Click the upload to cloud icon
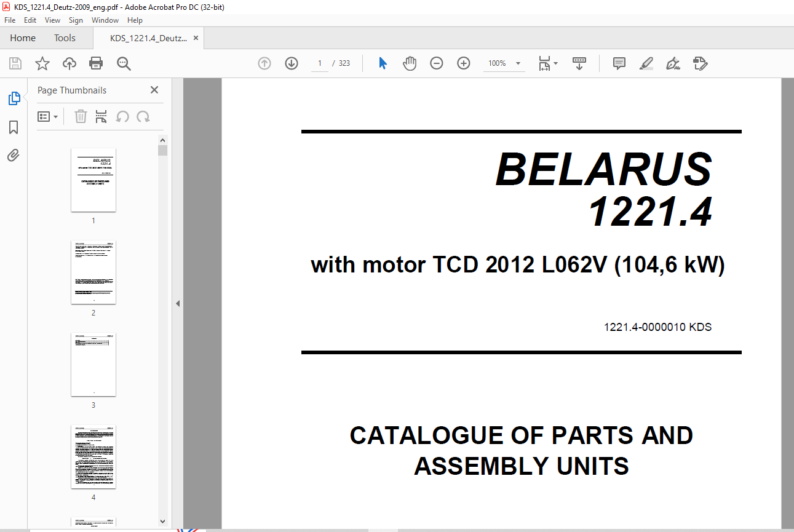 tap(69, 63)
